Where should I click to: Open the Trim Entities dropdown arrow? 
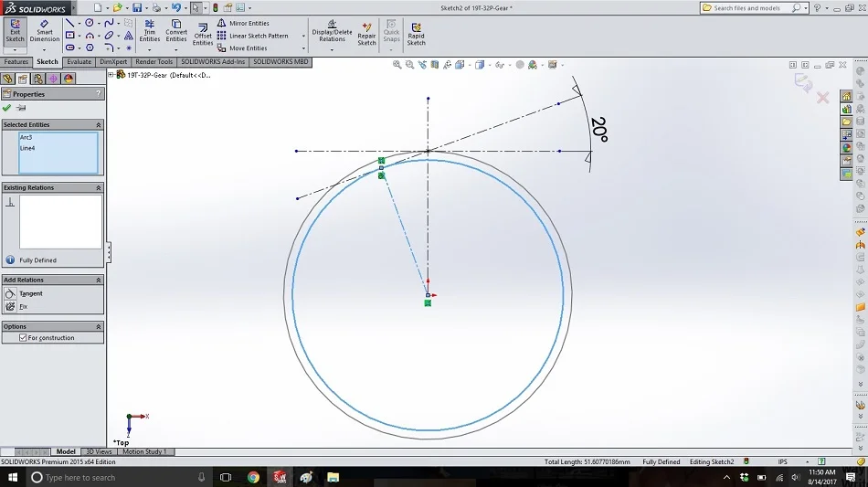pyautogui.click(x=150, y=50)
